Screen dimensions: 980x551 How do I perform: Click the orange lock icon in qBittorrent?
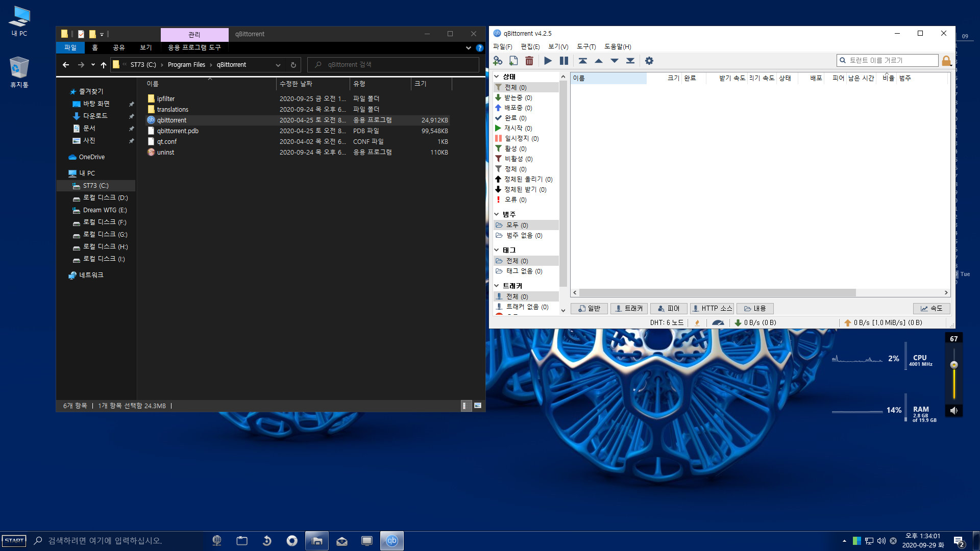946,61
